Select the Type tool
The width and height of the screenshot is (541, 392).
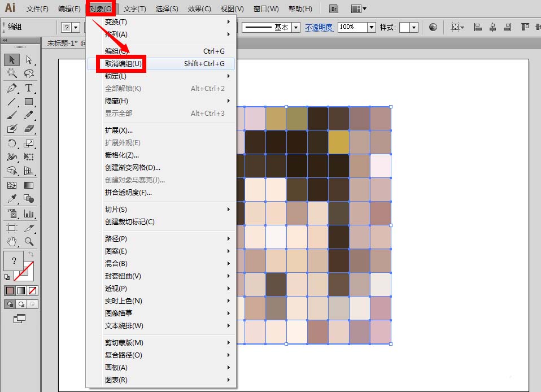[x=29, y=88]
